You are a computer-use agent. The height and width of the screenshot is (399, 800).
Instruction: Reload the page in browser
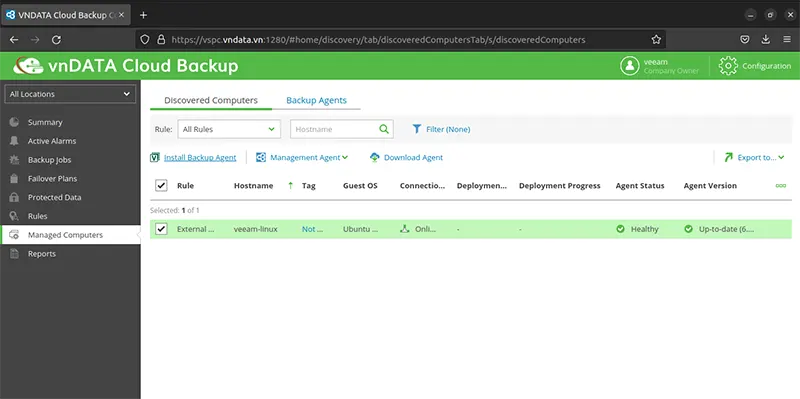point(57,40)
